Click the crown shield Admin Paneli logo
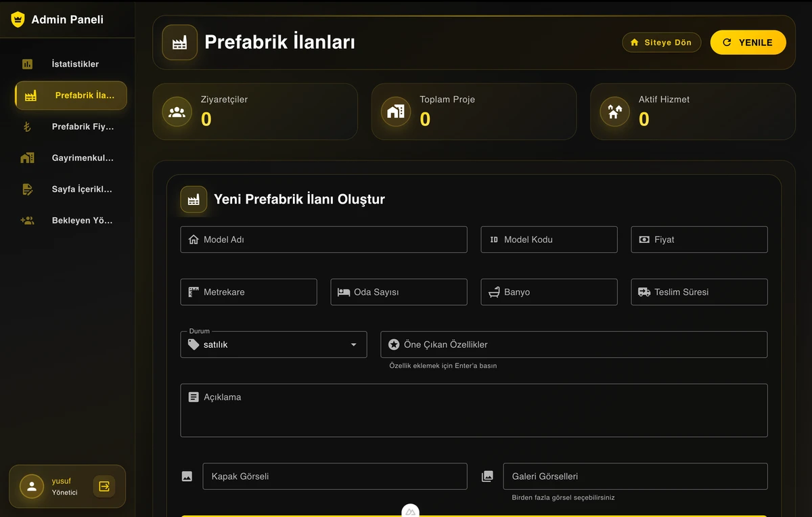This screenshot has width=812, height=517. point(18,20)
